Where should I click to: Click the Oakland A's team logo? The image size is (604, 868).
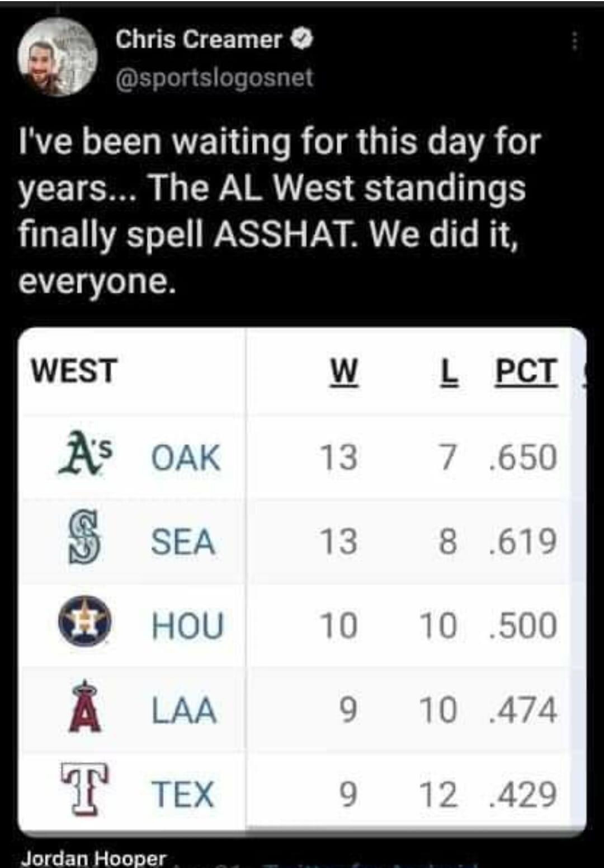click(85, 456)
